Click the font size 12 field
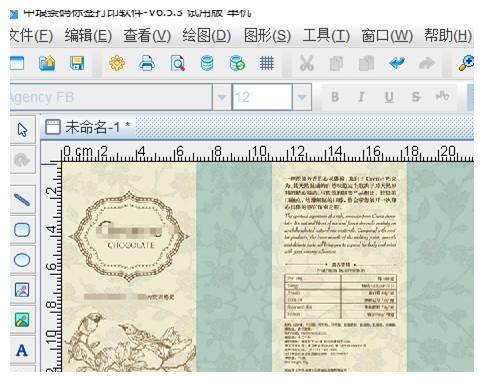Image resolution: width=484 pixels, height=382 pixels. 262,97
